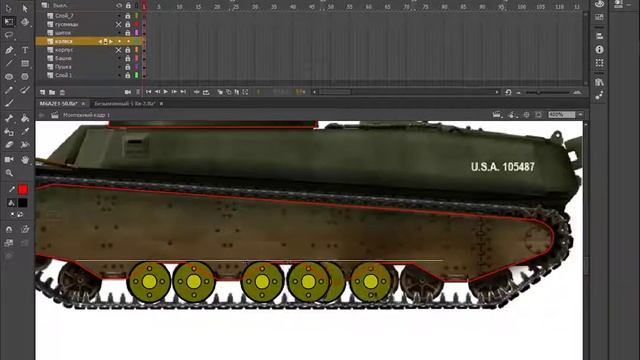Close the M4A2E1-50.fla tab
Image resolution: width=640 pixels, height=360 pixels.
(x=84, y=104)
